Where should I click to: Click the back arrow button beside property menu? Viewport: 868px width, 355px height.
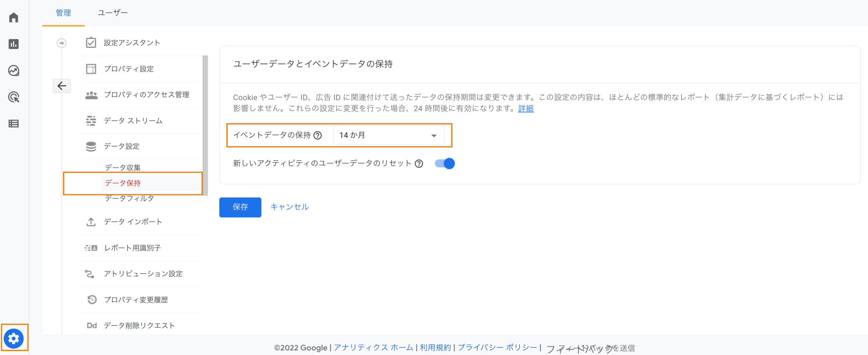pos(62,86)
